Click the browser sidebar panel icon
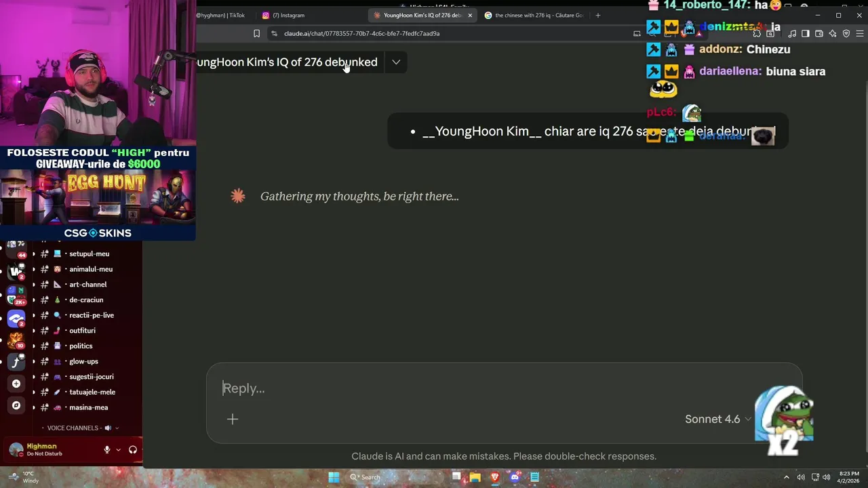The height and width of the screenshot is (488, 868). click(805, 33)
